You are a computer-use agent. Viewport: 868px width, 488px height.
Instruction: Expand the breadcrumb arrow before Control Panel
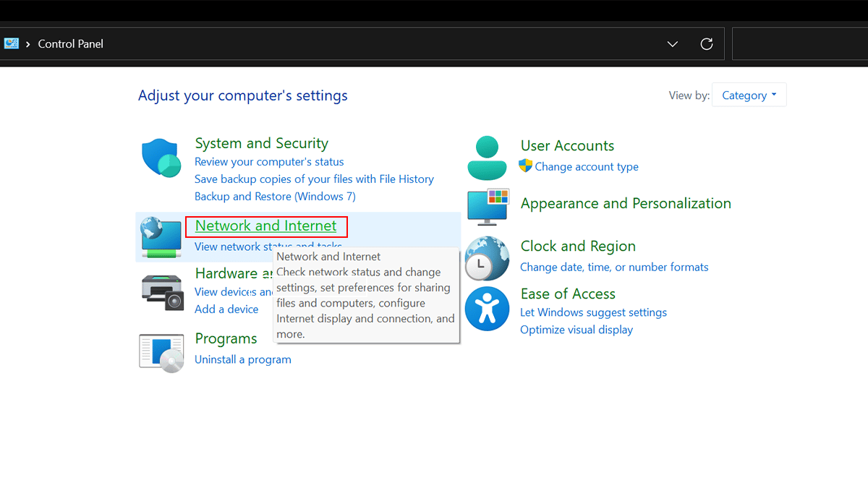click(28, 44)
